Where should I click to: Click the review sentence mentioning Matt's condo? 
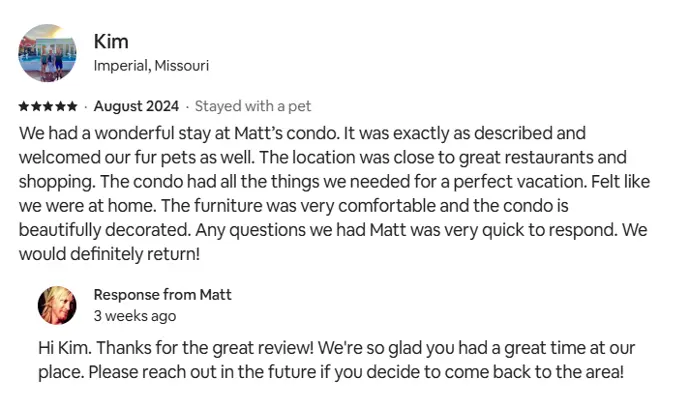tap(179, 133)
